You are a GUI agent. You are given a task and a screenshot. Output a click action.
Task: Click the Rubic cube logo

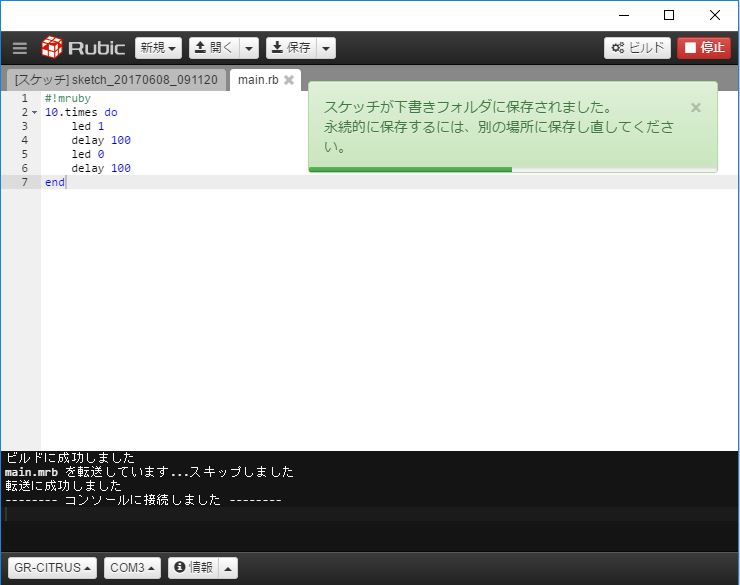tap(51, 47)
